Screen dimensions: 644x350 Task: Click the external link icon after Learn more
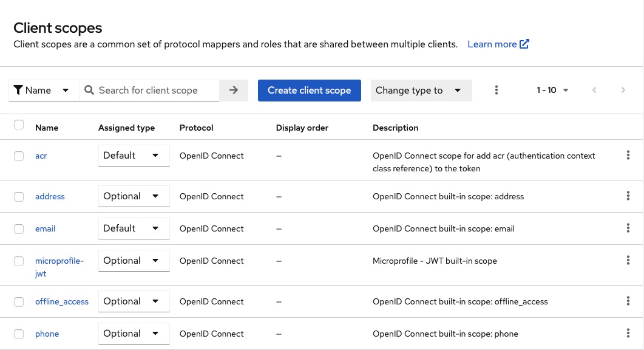click(523, 44)
